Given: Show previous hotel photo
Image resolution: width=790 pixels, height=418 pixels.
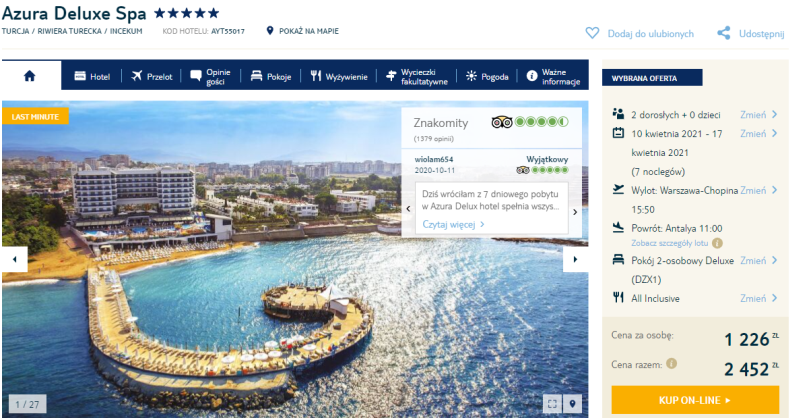Looking at the screenshot, I should coord(15,259).
